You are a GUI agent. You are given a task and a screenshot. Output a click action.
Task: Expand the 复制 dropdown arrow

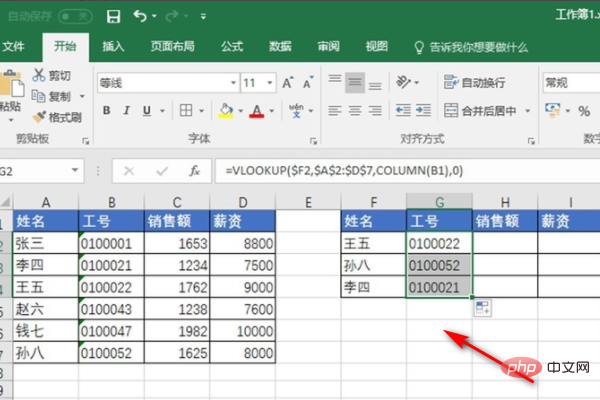point(82,96)
